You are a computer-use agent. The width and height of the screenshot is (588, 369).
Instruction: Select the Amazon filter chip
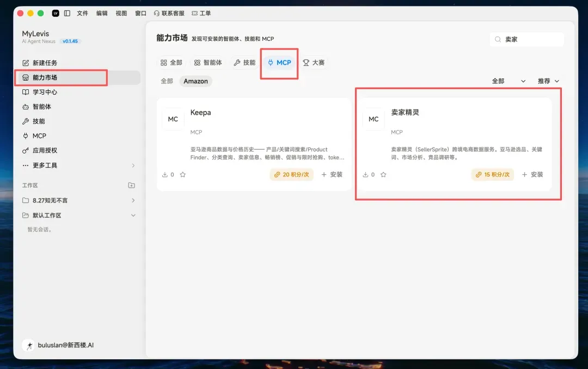point(195,81)
